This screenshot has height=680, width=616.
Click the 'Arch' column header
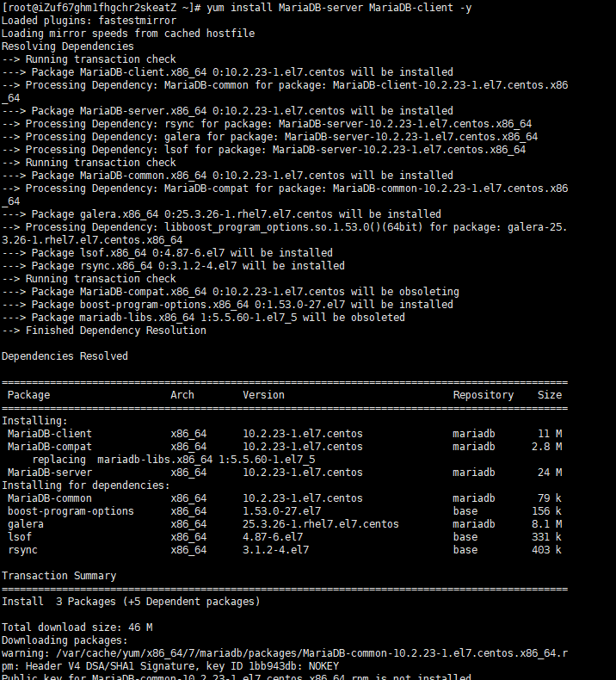(182, 395)
